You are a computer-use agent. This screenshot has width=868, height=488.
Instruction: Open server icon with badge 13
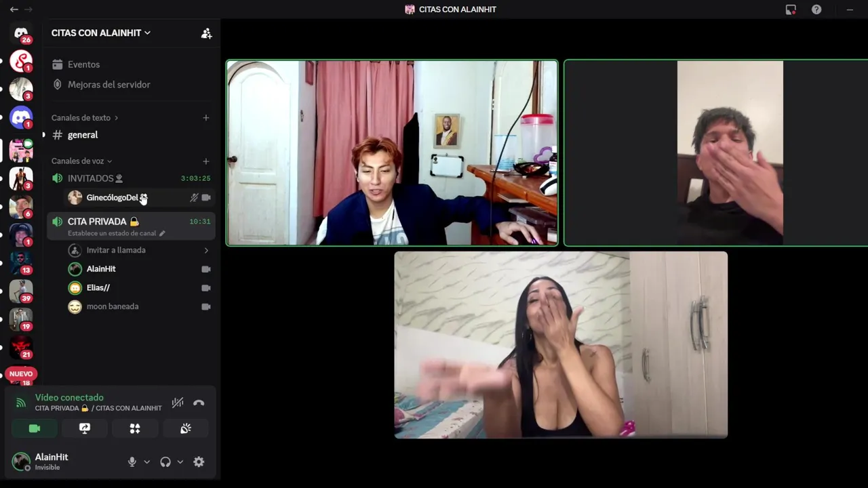coord(21,263)
